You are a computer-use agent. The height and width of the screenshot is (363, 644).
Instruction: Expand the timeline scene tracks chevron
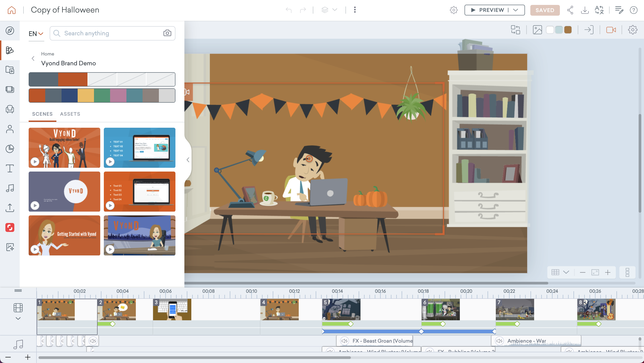pos(18,318)
